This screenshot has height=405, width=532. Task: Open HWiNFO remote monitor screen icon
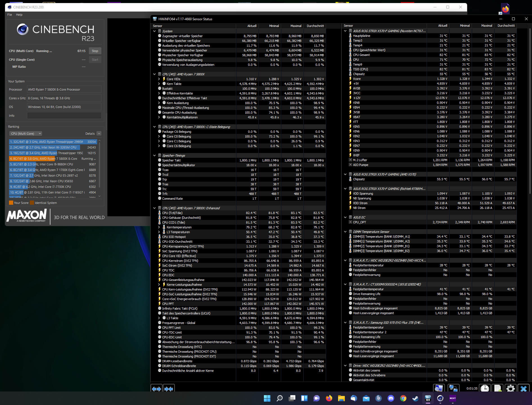click(x=439, y=388)
